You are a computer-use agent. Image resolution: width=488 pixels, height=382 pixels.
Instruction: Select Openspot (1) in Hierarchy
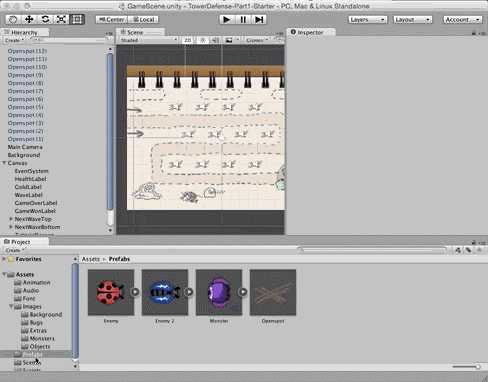(25, 139)
